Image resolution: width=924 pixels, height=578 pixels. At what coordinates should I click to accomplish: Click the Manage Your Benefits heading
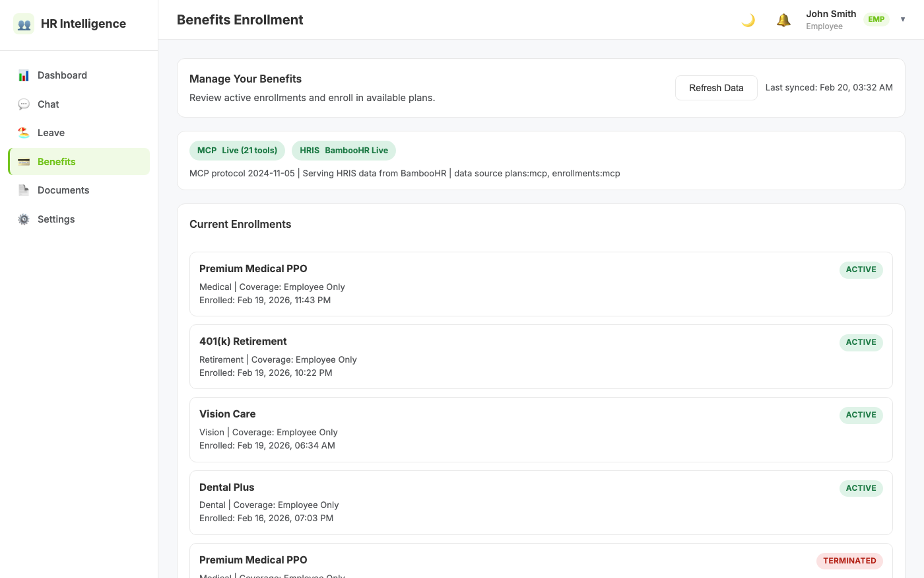[x=246, y=79]
